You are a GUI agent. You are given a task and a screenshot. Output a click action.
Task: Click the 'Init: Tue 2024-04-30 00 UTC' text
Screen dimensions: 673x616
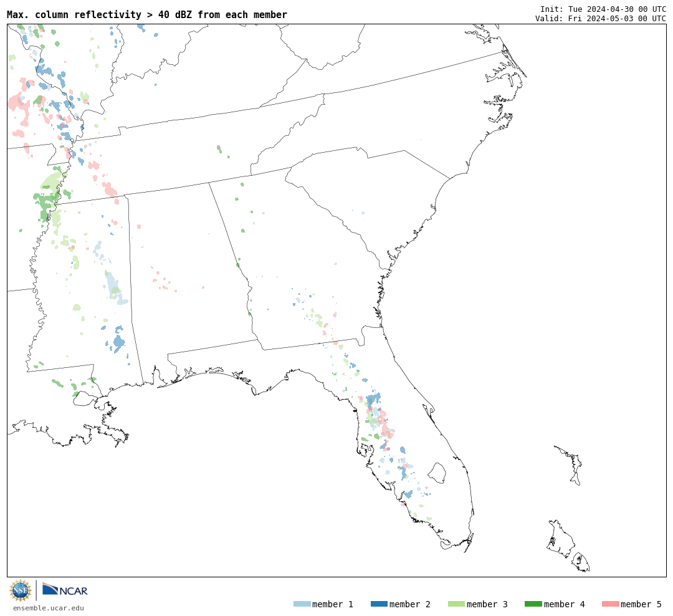tap(603, 9)
